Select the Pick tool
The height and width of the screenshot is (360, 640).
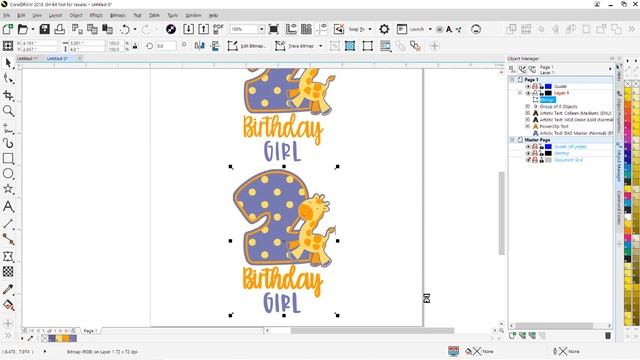pos(8,62)
